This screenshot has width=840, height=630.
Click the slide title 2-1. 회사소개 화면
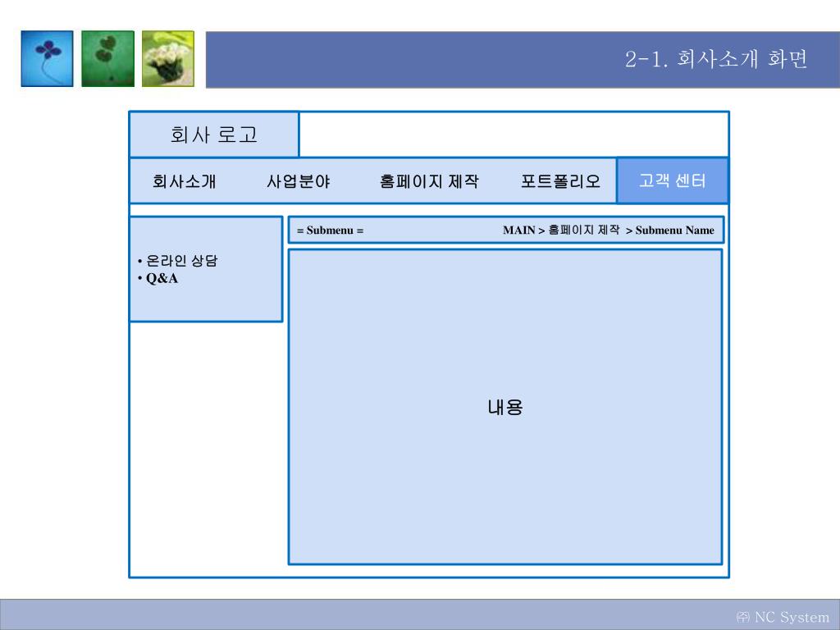[x=715, y=59]
